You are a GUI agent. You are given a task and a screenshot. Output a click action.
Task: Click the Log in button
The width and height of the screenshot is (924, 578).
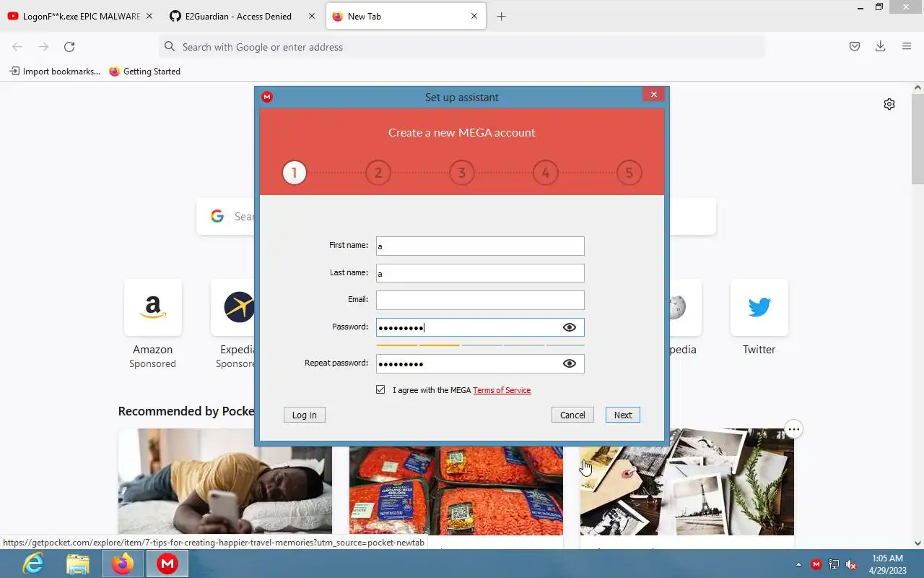click(305, 415)
